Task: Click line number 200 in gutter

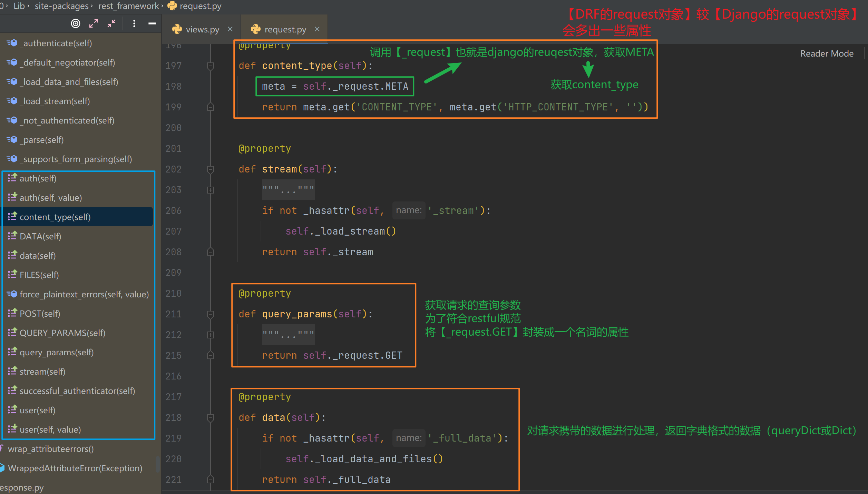Action: tap(173, 128)
